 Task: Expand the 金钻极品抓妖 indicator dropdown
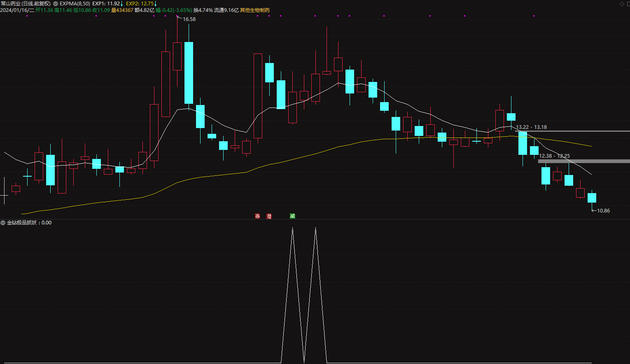pos(3,223)
